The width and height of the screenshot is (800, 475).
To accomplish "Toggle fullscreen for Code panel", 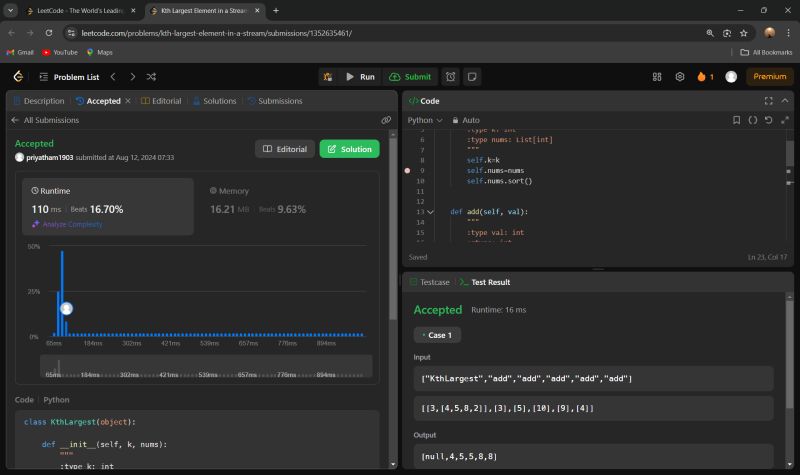I will [768, 101].
